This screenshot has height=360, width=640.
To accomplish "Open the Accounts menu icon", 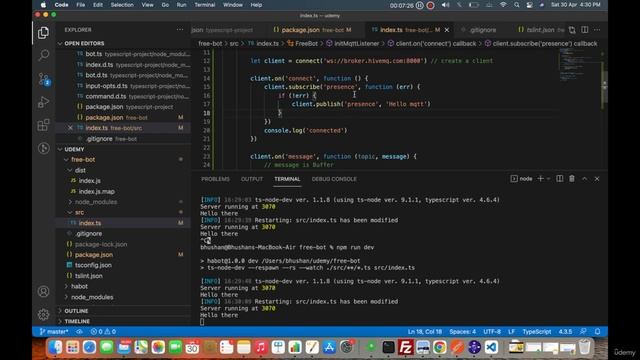I will [43, 291].
